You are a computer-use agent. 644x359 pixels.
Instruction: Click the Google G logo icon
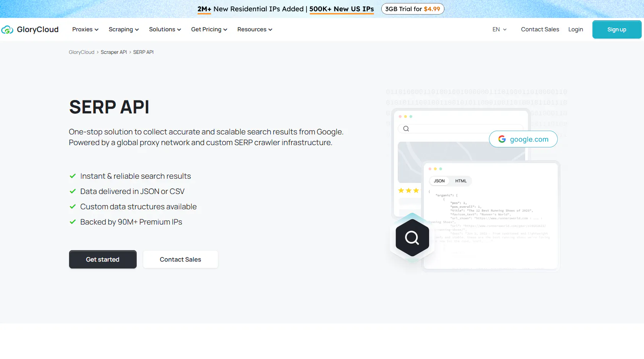pos(502,139)
